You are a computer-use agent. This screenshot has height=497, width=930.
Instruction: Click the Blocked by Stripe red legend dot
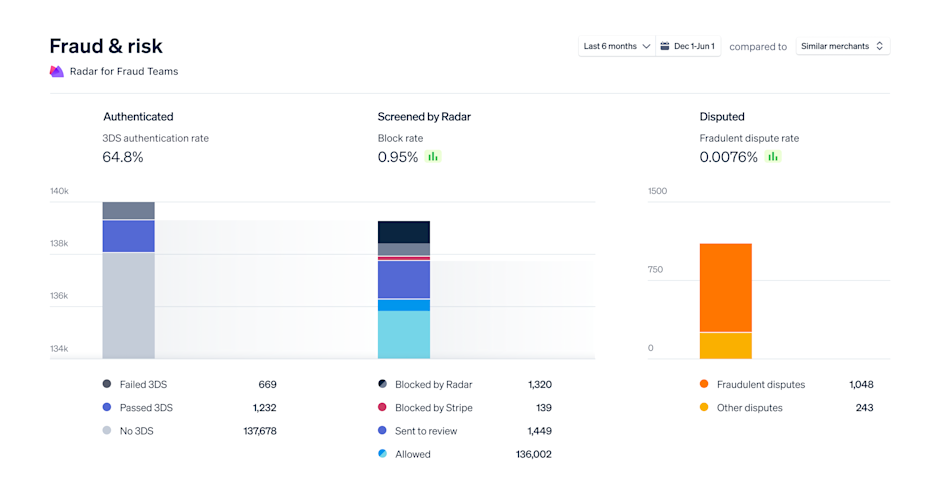(383, 407)
